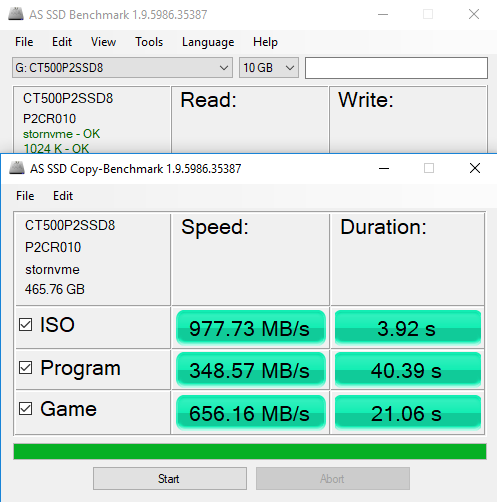Screen dimensions: 497x502
Task: Open the Tools menu
Action: click(149, 42)
